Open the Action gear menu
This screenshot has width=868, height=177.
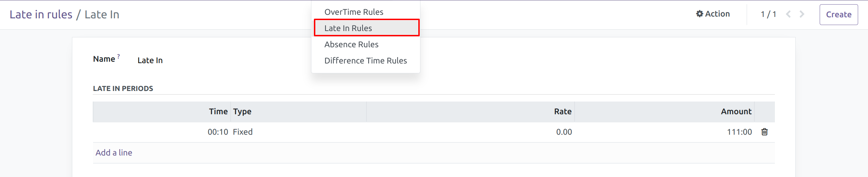tap(713, 14)
